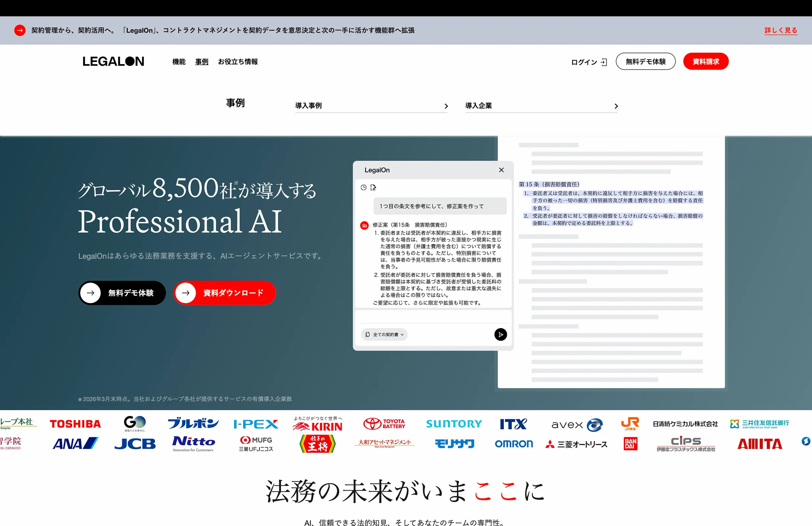812x526 pixels.
Task: Open the 導入企業 submenu link
Action: 541,106
